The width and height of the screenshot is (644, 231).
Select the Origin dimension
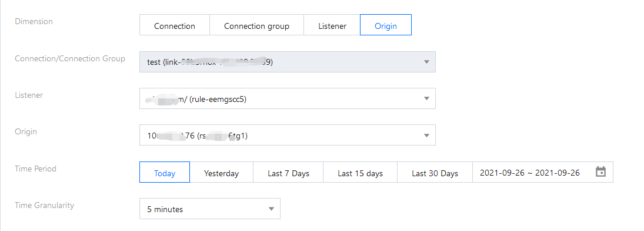[x=386, y=25]
